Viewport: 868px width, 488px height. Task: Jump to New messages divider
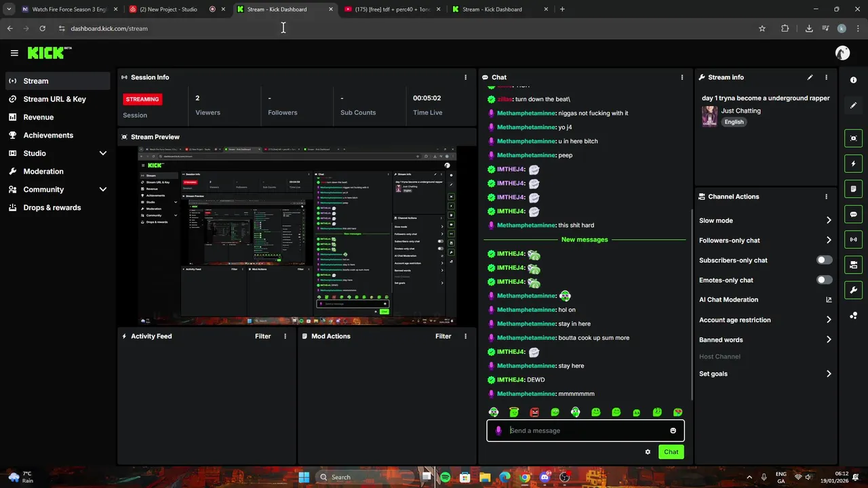[585, 239]
